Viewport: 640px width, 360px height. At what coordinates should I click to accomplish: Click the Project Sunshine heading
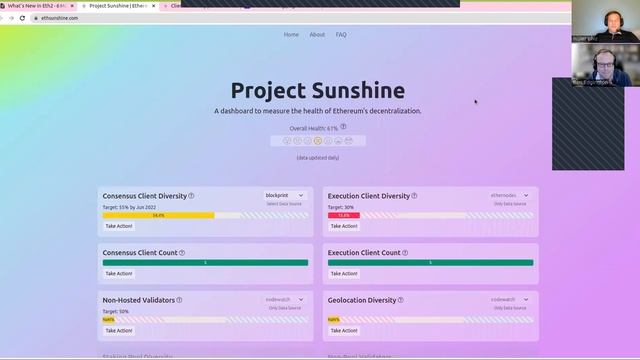tap(318, 91)
